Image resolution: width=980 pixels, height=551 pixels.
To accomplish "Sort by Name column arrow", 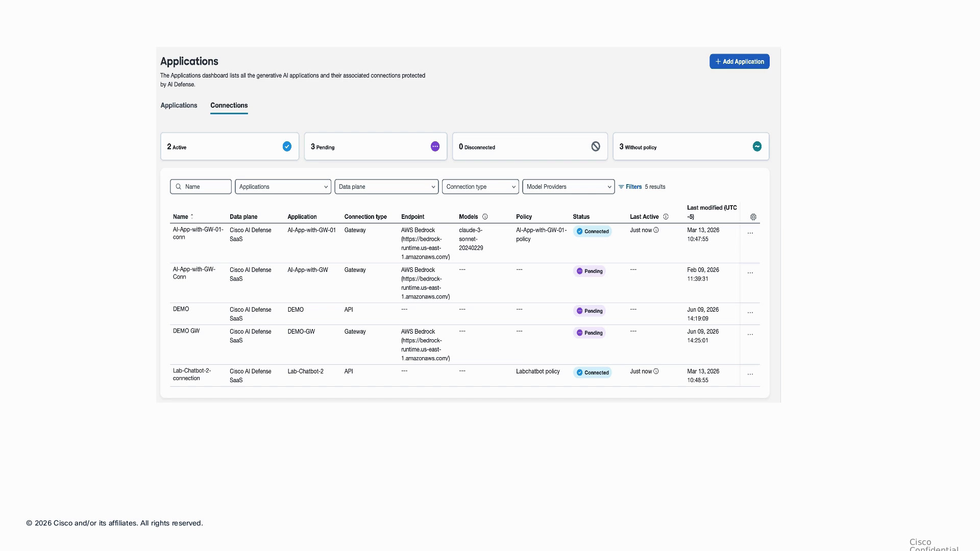I will [192, 216].
